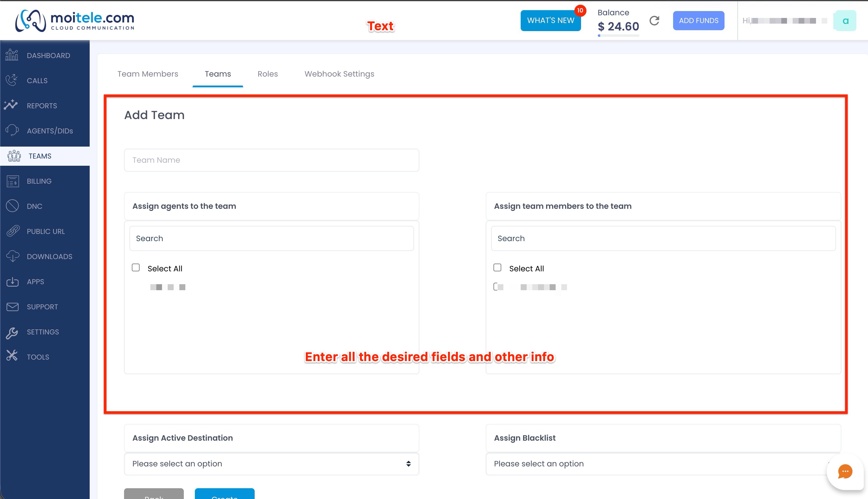The image size is (868, 499).
Task: Click the Billing invoice icon
Action: [x=13, y=181]
